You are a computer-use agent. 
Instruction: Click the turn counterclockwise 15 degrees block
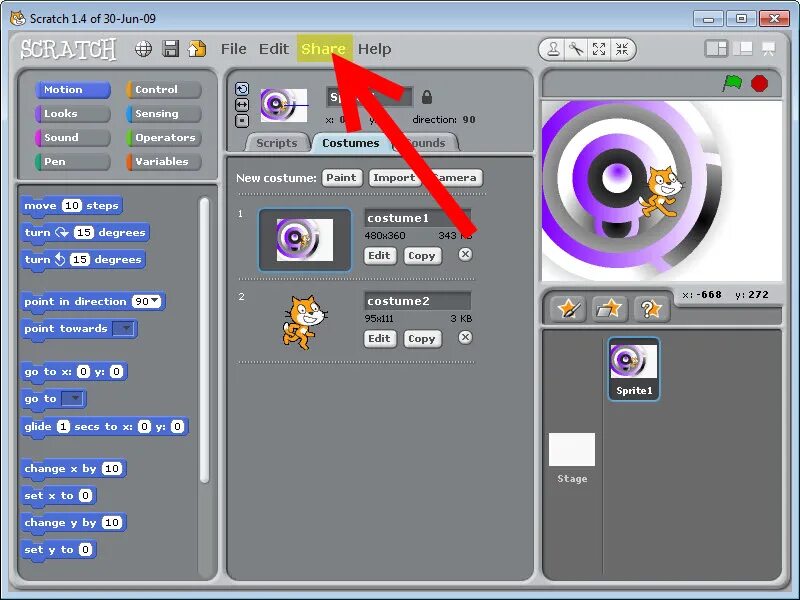point(83,260)
